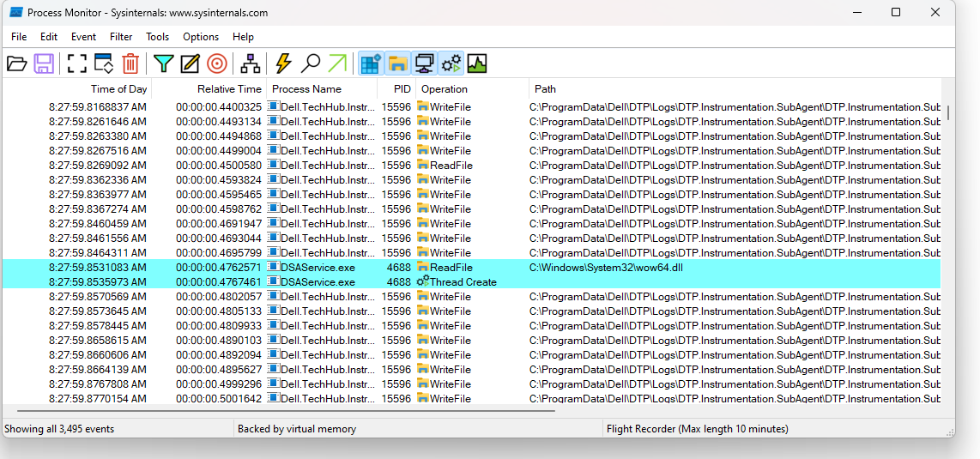This screenshot has width=980, height=459.
Task: Toggle the Capture events icon
Action: (x=77, y=63)
